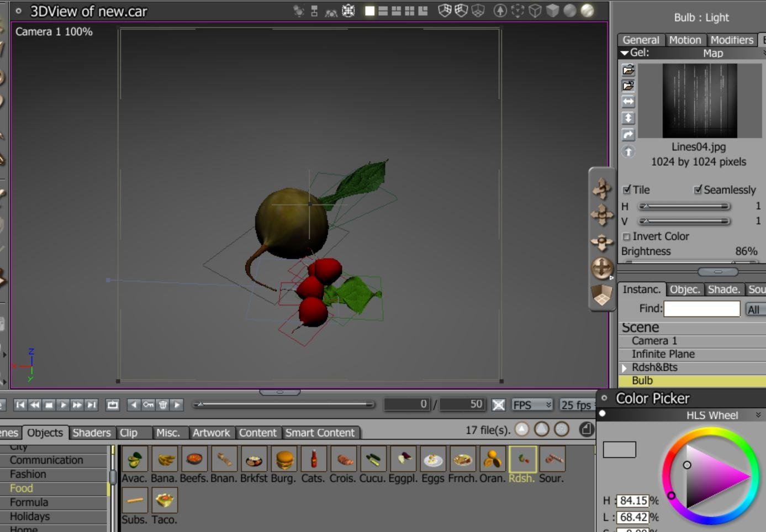Switch to single-pane view layout

click(369, 11)
